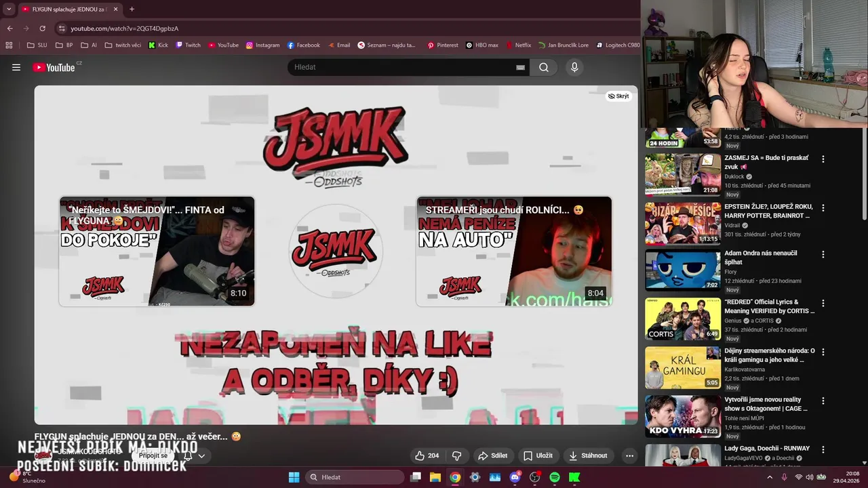Viewport: 868px width, 488px height.
Task: Open the Netflix bookmark
Action: pos(518,45)
